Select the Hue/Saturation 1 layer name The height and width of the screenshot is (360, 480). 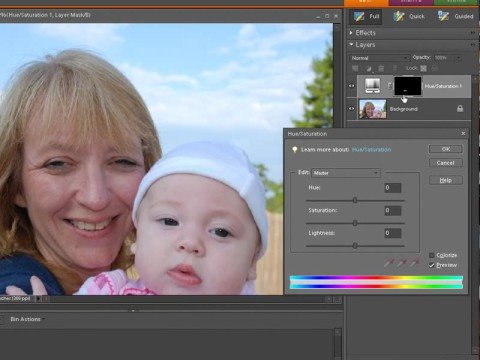click(443, 86)
